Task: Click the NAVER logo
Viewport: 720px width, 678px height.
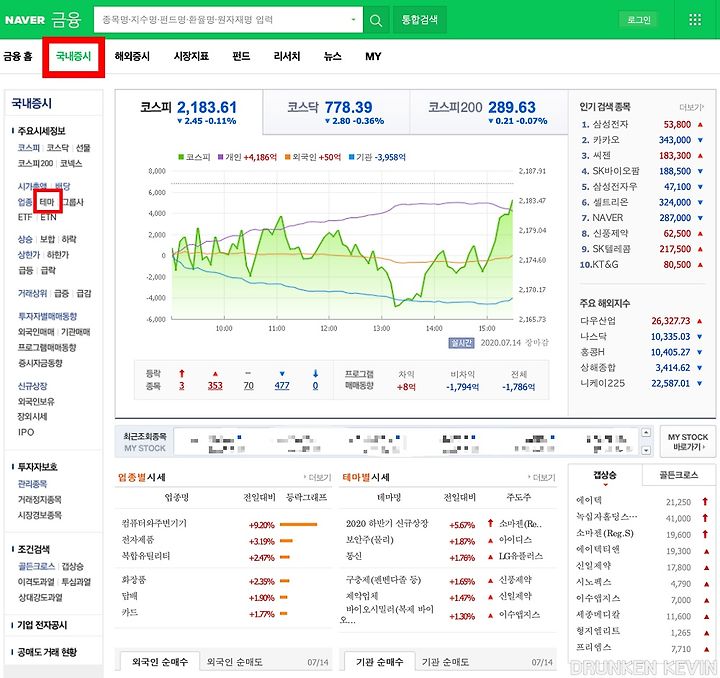Action: coord(25,20)
